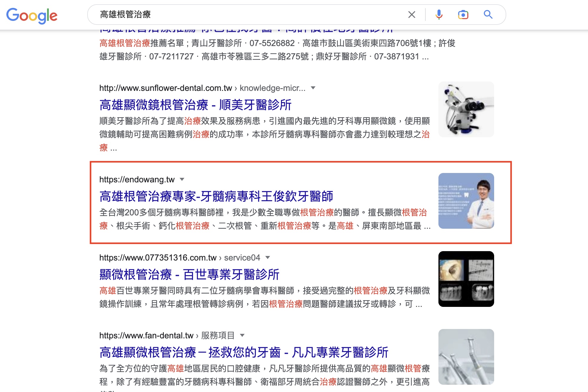Viewport: 588px width, 392px height.
Task: Click the Google logo
Action: [x=32, y=15]
